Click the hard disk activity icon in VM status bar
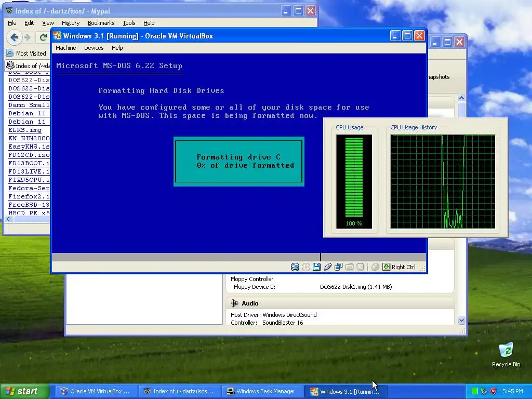Viewport: 532px width, 399px height. pos(295,267)
